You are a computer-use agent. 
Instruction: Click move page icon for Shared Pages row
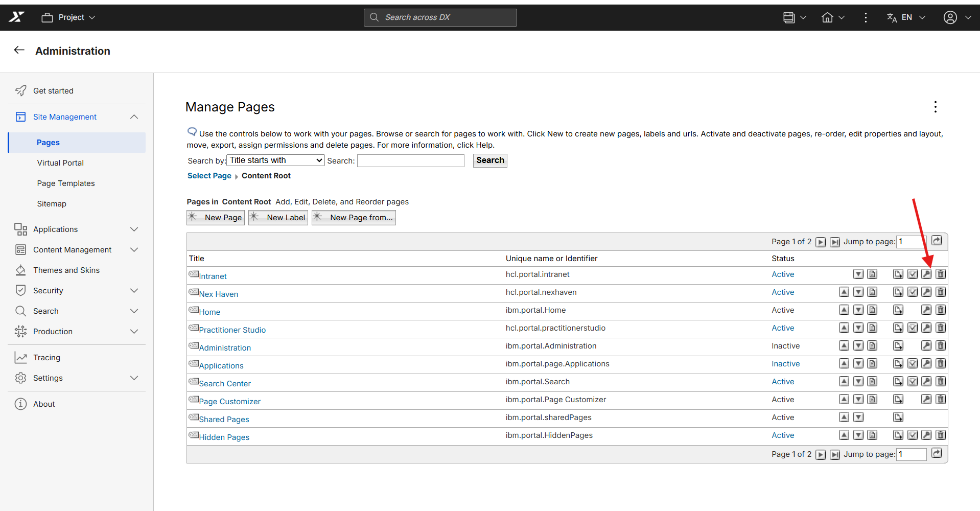(x=898, y=417)
